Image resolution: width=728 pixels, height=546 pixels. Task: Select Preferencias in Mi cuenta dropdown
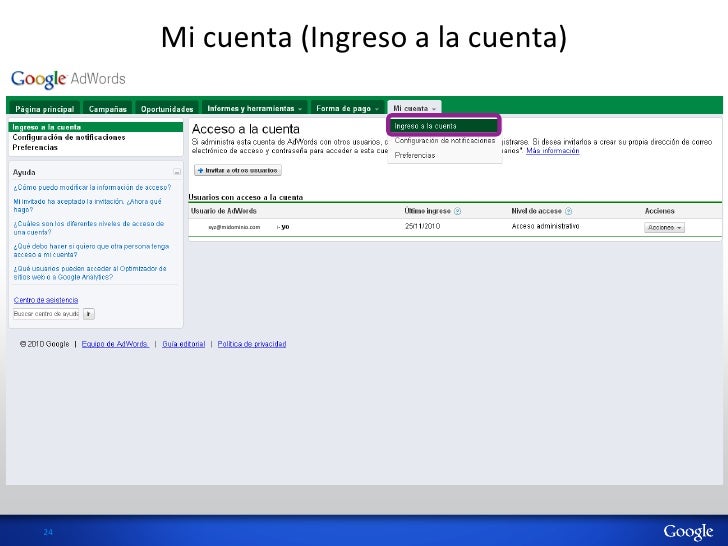(415, 155)
